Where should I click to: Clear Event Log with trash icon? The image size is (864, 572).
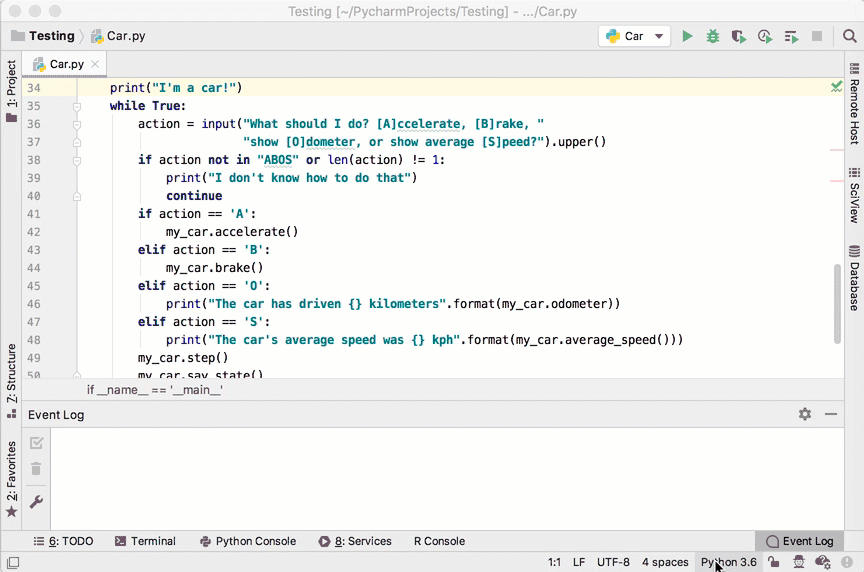36,469
